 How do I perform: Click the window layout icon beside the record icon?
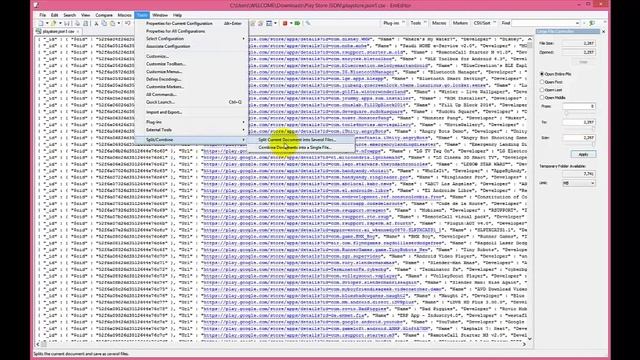coord(269,24)
